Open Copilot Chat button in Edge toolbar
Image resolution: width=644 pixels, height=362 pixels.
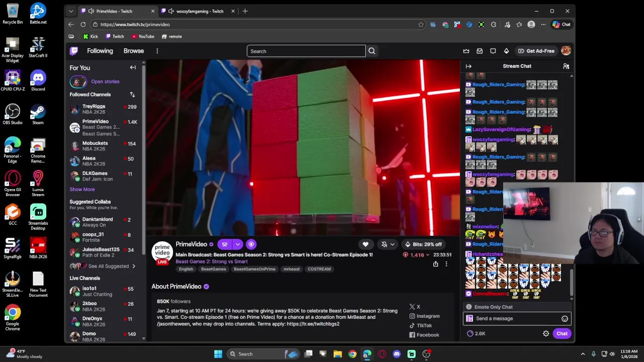click(x=561, y=24)
